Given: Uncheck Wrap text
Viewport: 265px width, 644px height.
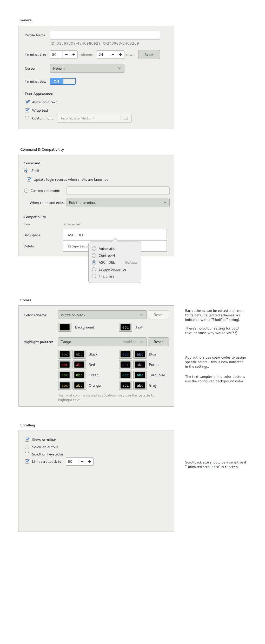Looking at the screenshot, I should [x=27, y=110].
